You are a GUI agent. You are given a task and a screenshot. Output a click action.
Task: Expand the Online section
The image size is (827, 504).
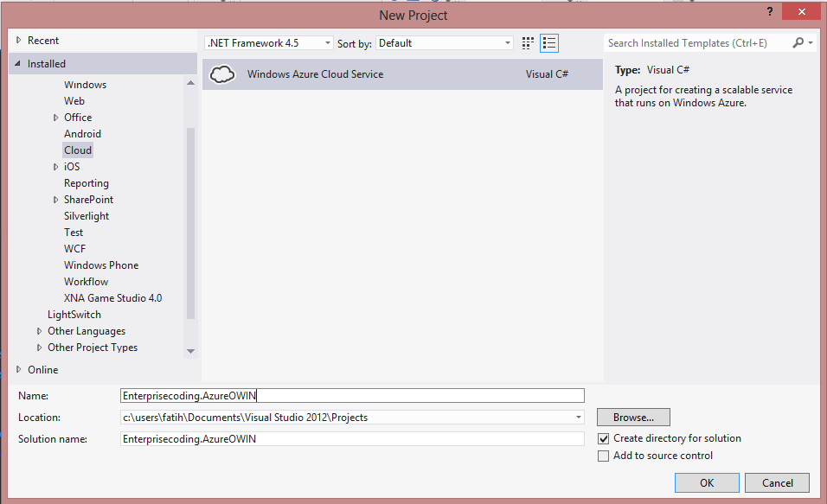(19, 369)
